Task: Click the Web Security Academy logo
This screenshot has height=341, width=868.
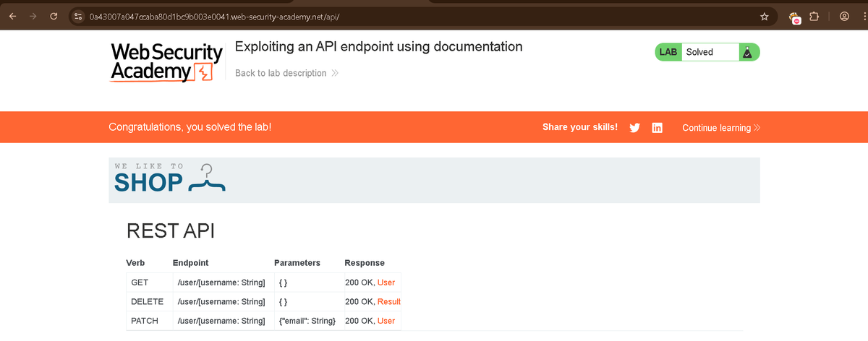Action: click(166, 62)
